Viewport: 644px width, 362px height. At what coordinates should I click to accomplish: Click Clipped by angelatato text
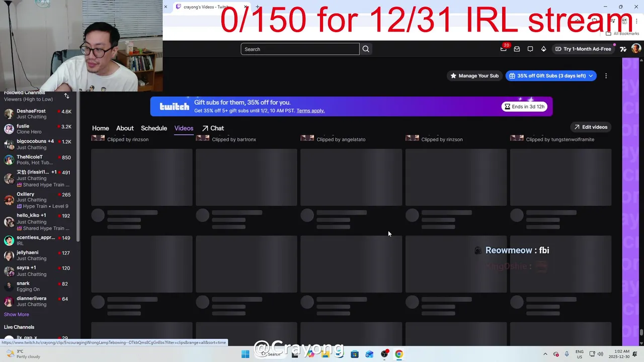click(341, 139)
